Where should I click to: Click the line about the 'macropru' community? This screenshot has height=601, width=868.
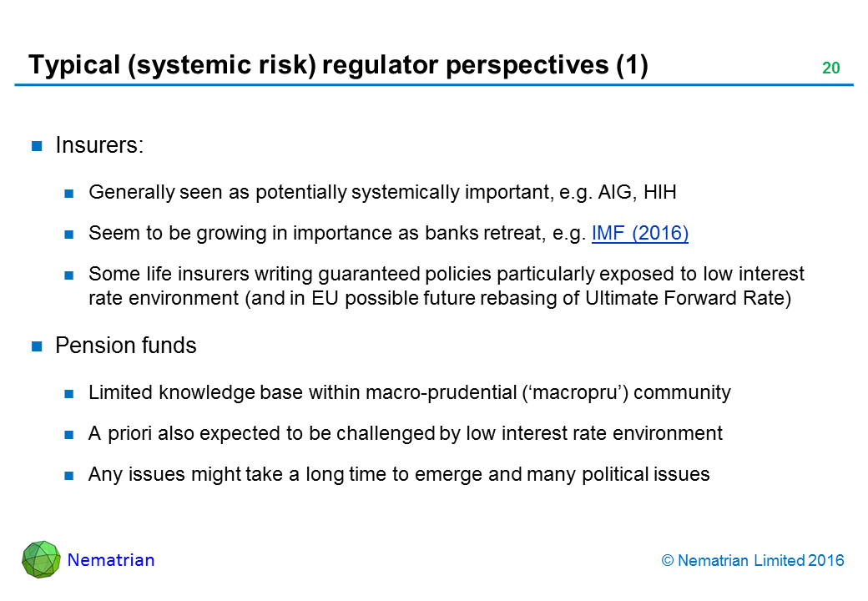[x=409, y=392]
